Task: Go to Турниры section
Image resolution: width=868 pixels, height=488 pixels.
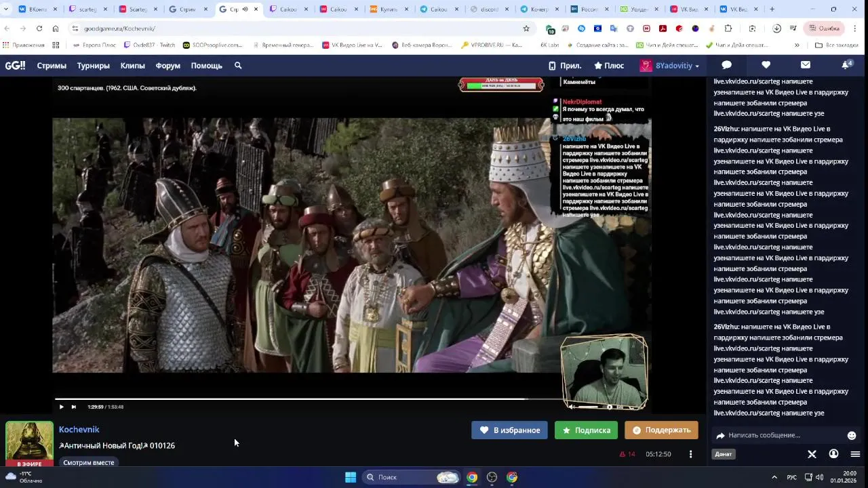Action: [x=93, y=66]
